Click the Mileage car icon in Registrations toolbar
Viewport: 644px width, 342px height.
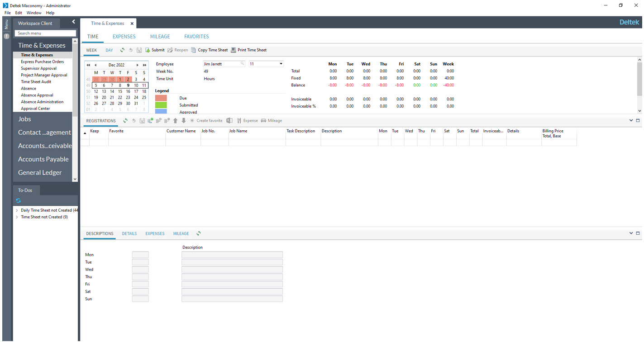(263, 121)
